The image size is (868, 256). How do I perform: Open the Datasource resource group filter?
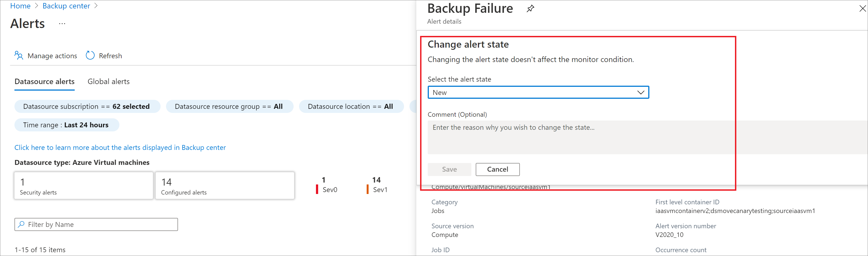pyautogui.click(x=229, y=107)
